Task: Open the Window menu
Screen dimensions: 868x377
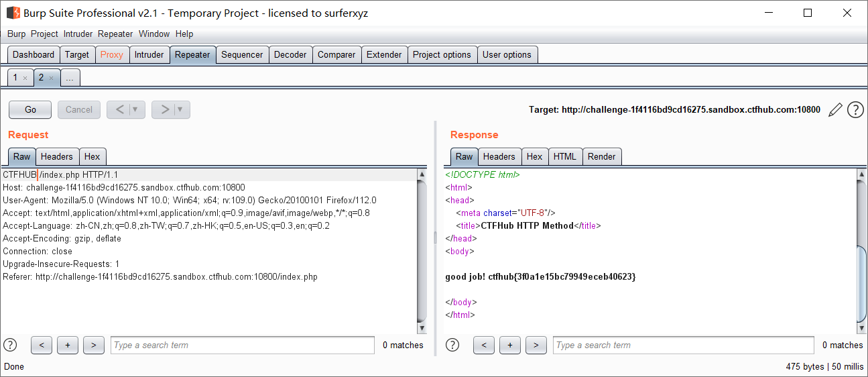Action: [x=154, y=34]
